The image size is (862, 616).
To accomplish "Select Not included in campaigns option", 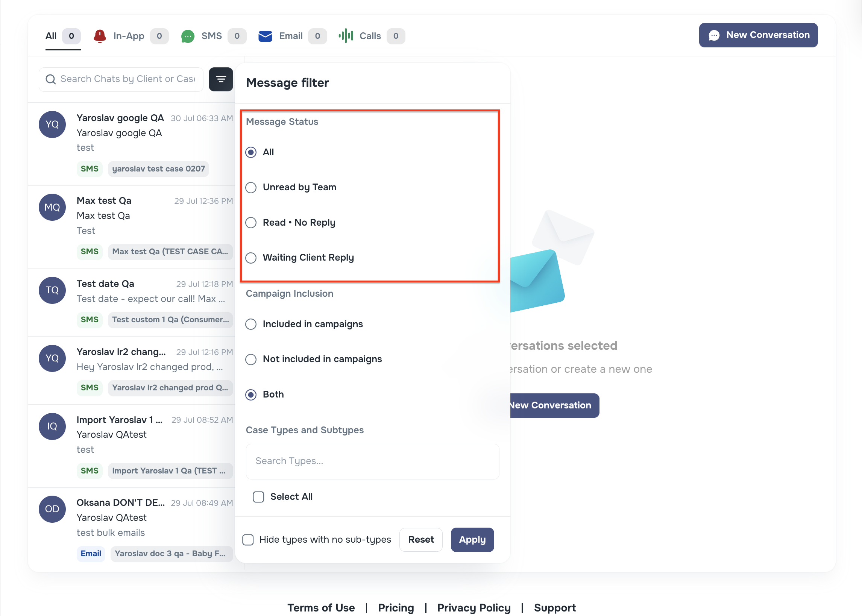I will click(x=251, y=359).
